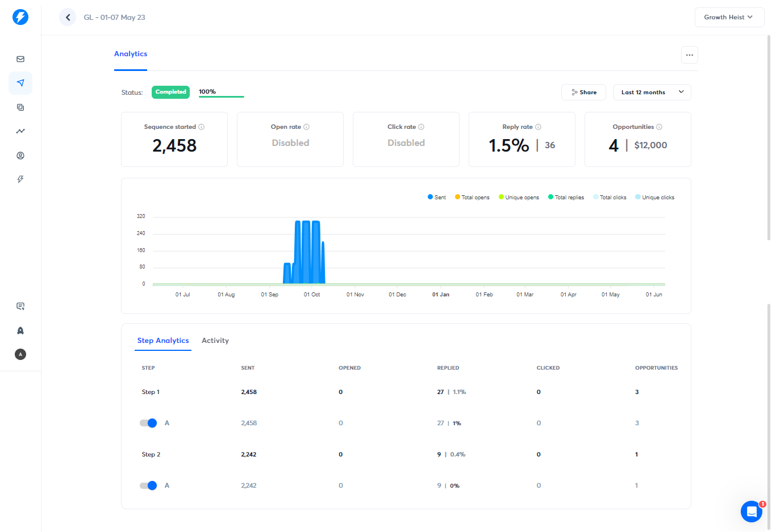Switch to the Step Analytics tab

tap(163, 341)
